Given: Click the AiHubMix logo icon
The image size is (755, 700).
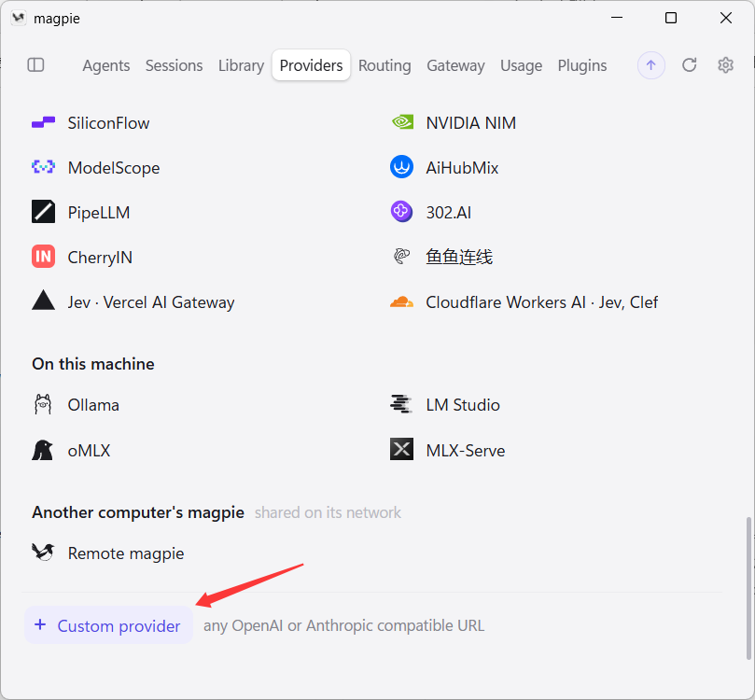Looking at the screenshot, I should 401,167.
